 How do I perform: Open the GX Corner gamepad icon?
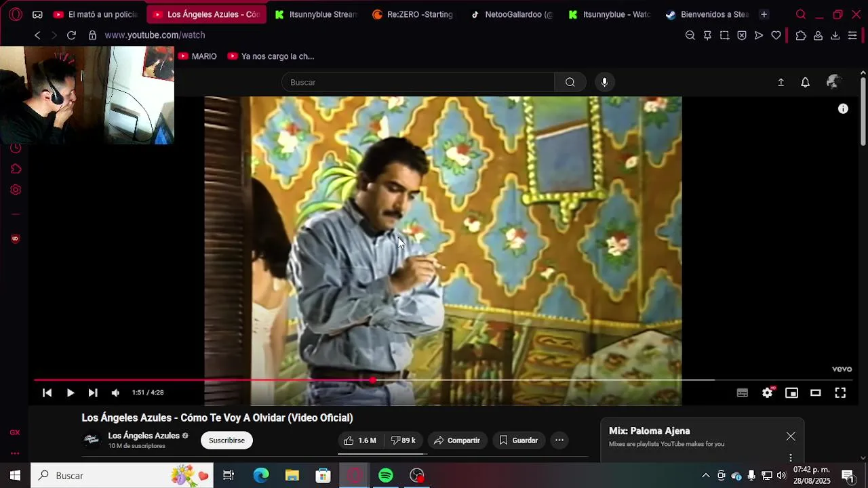[x=37, y=14]
